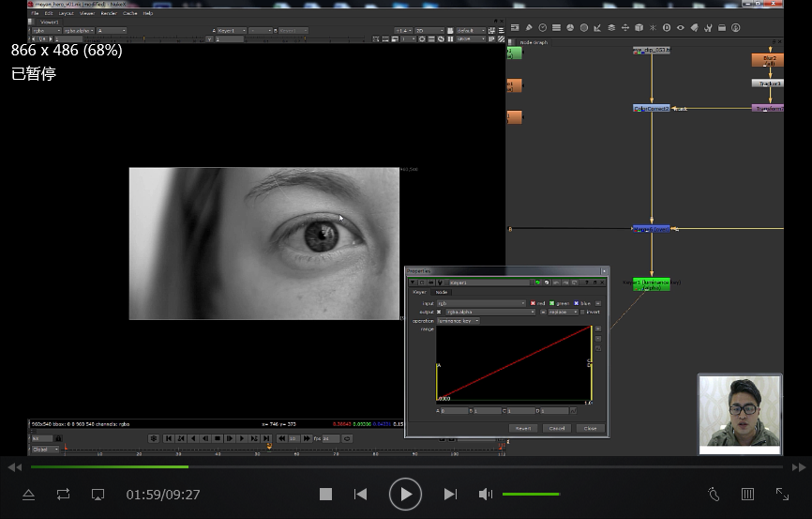Enter fullscreen mode with the expand icon
This screenshot has width=812, height=519.
pos(782,494)
